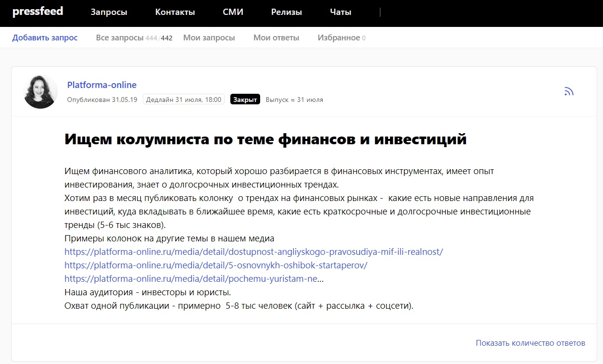Follow the truncated pochemu-yuristam-ne link
This screenshot has width=603, height=364.
[192, 279]
